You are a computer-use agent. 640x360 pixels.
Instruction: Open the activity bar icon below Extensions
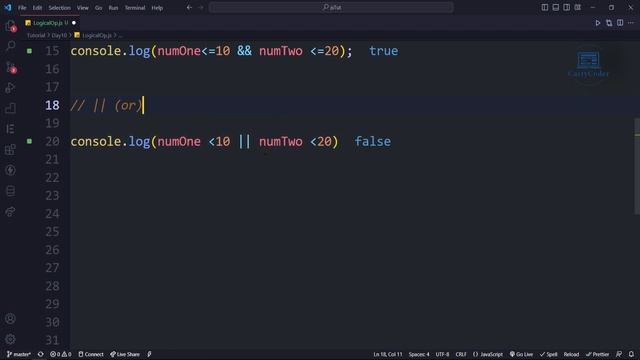pyautogui.click(x=11, y=170)
